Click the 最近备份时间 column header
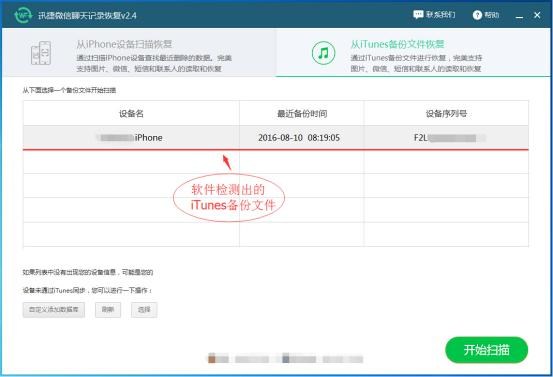Image resolution: width=553 pixels, height=377 pixels. [302, 113]
